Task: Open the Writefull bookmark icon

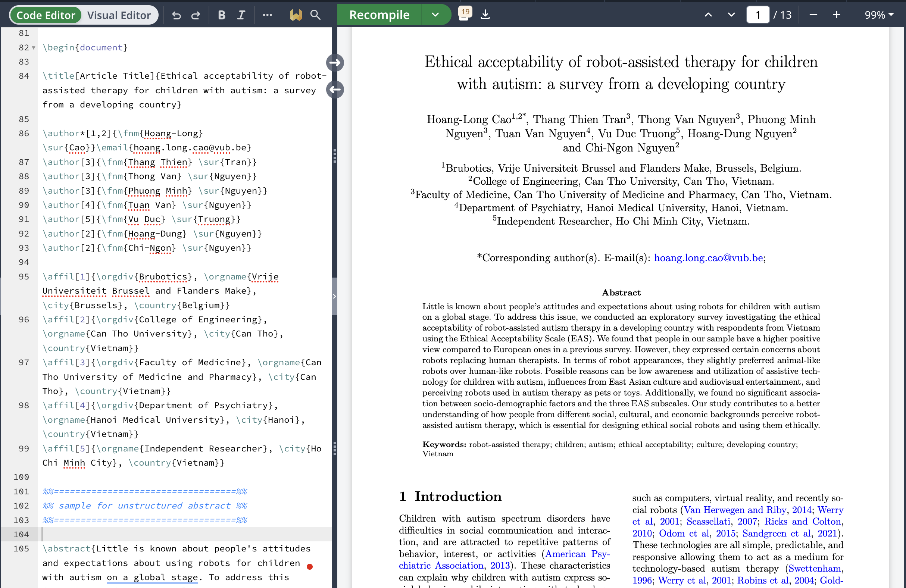Action: (x=296, y=15)
